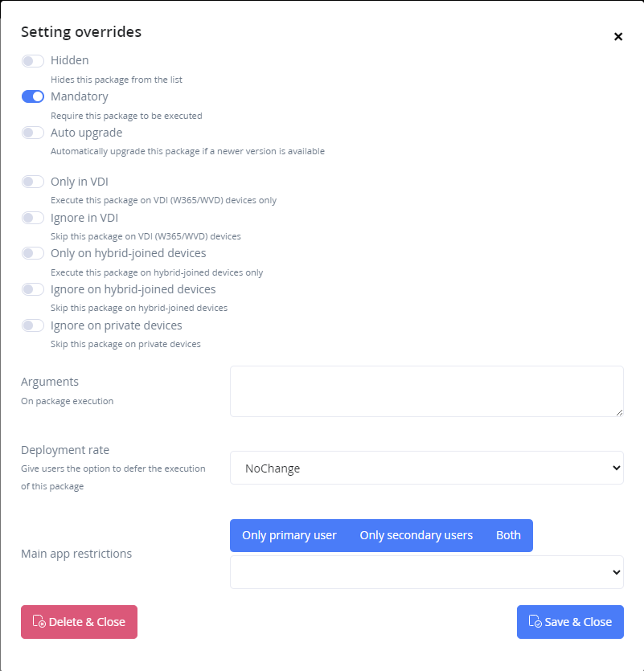Toggle Ignore on hybrid-joined devices
The image size is (644, 671).
coord(33,289)
